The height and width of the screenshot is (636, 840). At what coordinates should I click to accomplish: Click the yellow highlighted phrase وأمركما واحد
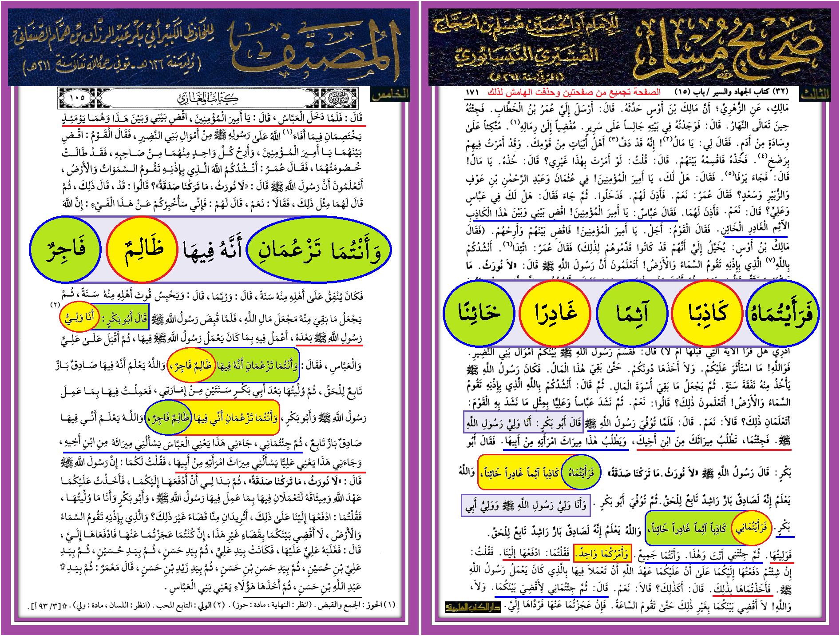click(602, 553)
